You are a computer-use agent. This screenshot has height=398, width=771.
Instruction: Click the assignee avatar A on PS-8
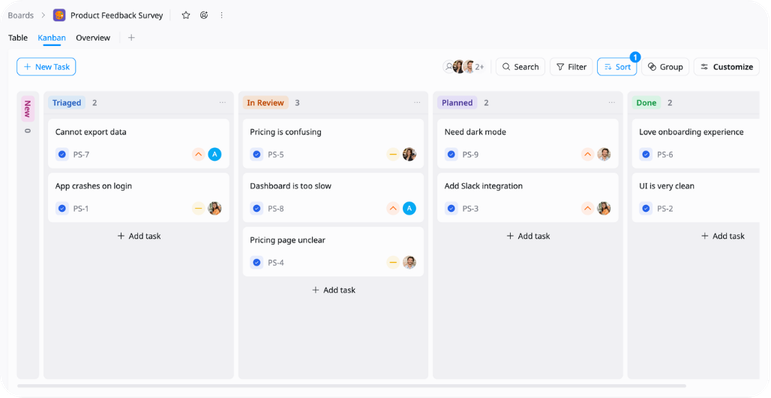pyautogui.click(x=409, y=209)
